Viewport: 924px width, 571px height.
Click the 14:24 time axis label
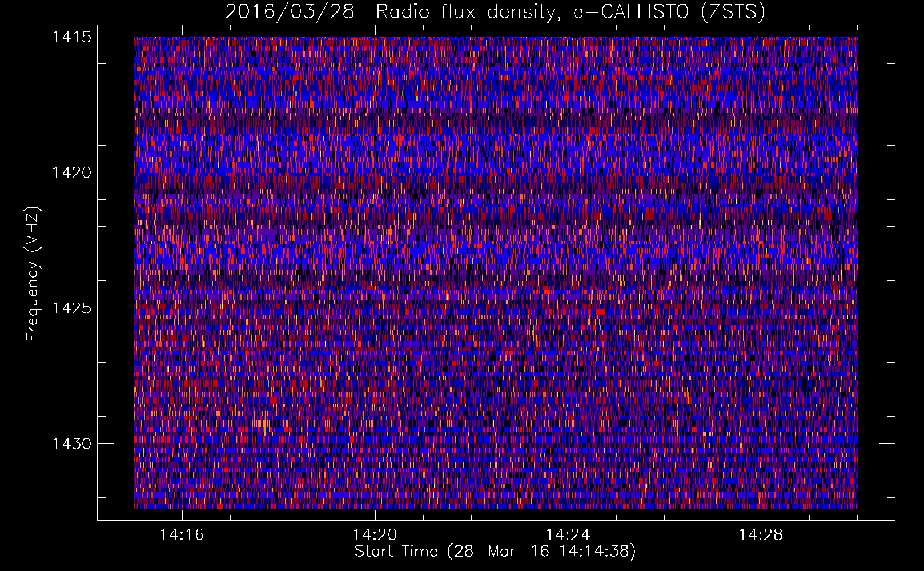(x=568, y=535)
